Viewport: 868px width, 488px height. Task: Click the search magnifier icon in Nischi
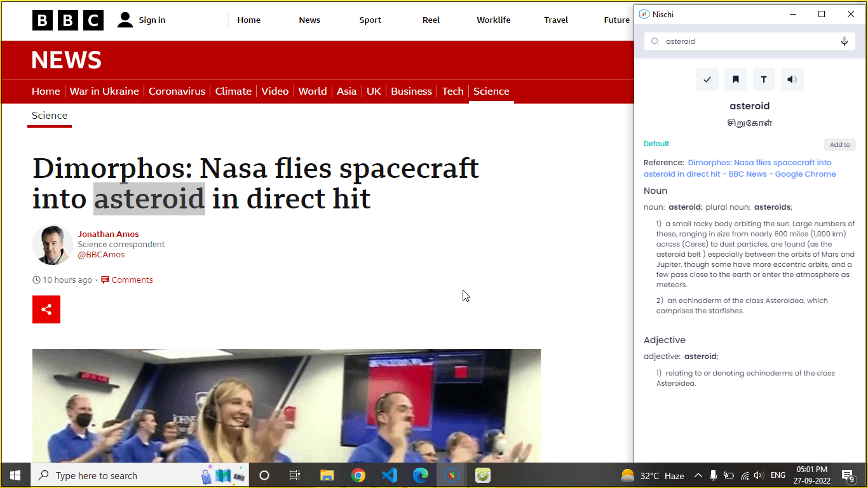[x=655, y=41]
